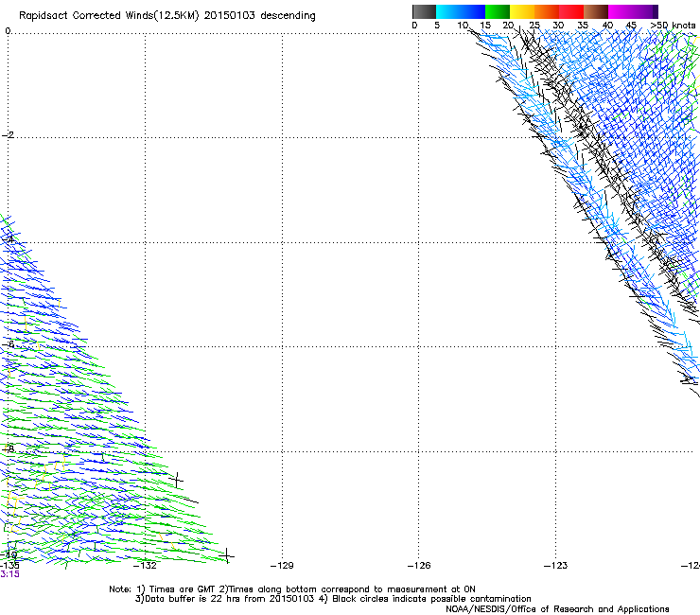Image resolution: width=700 pixels, height=615 pixels.
Task: Click the 'Times are GMT' note line
Action: coord(292,589)
